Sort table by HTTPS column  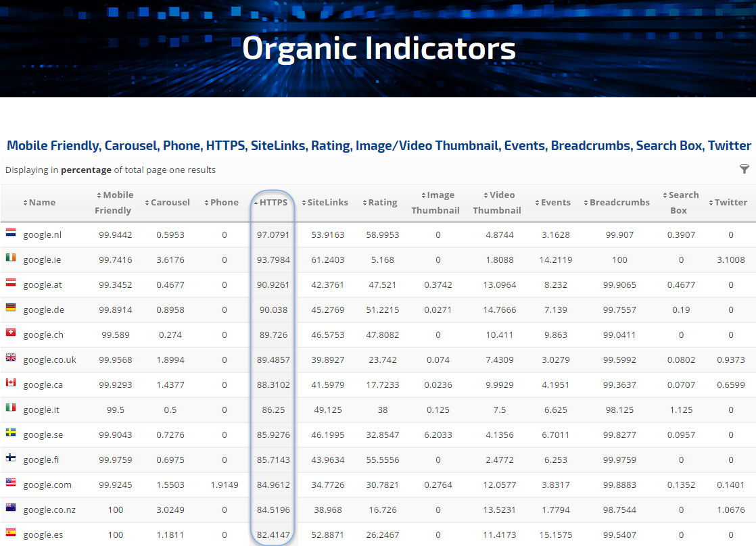coord(273,203)
